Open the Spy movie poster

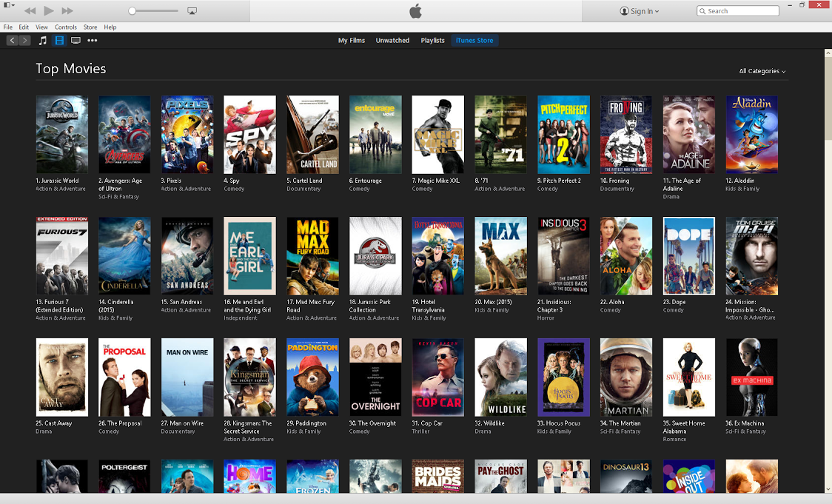point(250,135)
